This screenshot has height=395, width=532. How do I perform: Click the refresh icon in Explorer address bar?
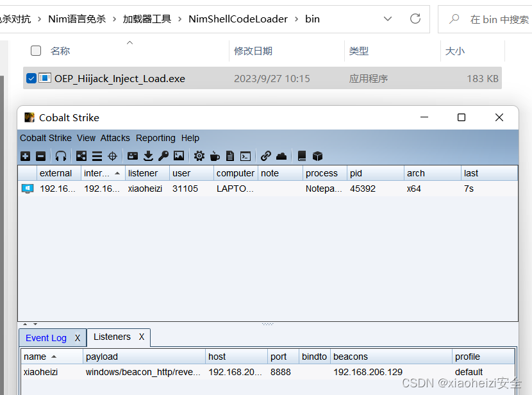(415, 19)
